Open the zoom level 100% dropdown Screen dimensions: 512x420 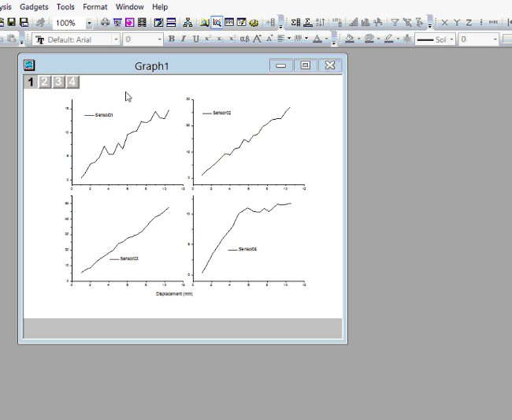pos(89,23)
